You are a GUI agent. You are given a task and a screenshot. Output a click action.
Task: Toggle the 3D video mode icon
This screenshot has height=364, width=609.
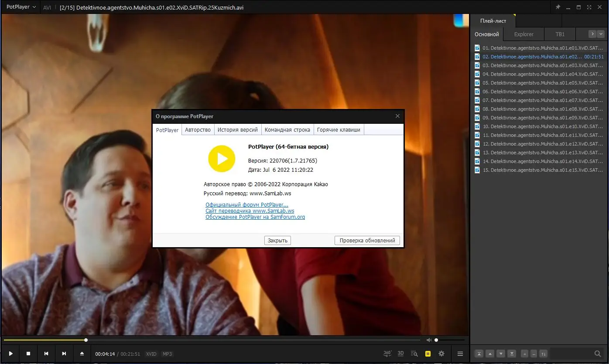coord(401,354)
